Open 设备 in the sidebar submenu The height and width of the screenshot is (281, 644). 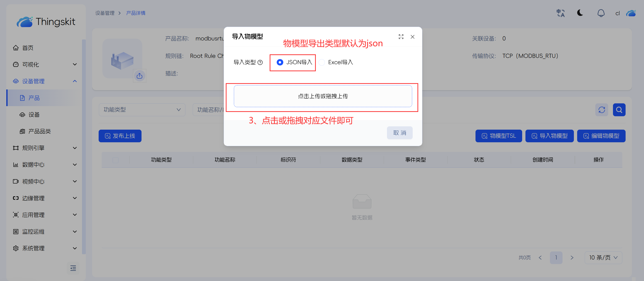coord(34,115)
